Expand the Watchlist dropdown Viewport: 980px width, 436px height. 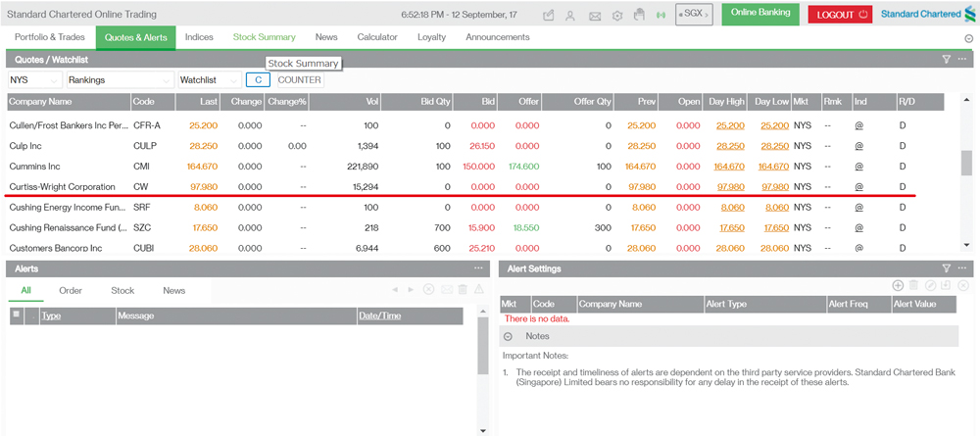tap(209, 80)
